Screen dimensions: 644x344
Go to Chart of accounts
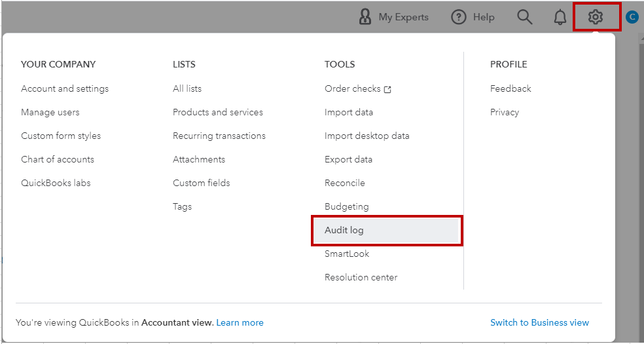coord(58,159)
